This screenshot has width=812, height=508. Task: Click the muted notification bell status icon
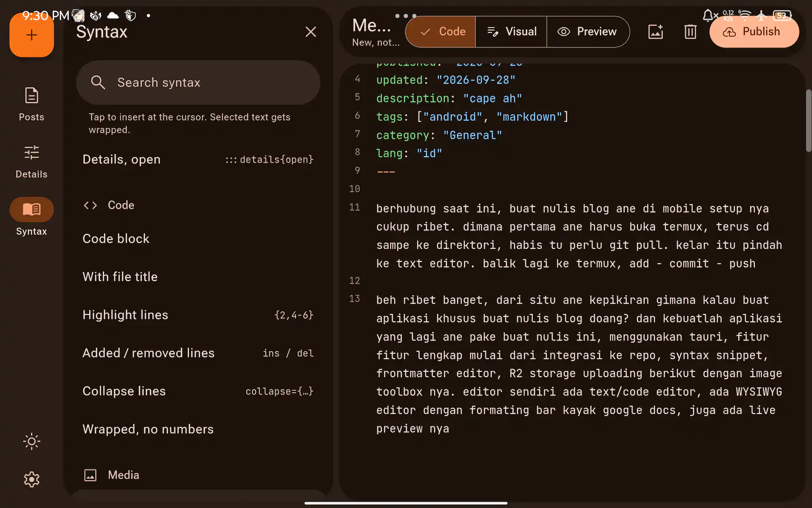click(x=710, y=16)
